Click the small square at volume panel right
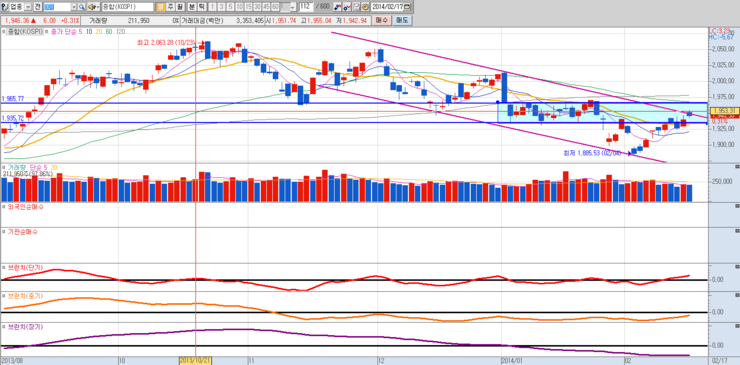 [x=738, y=167]
